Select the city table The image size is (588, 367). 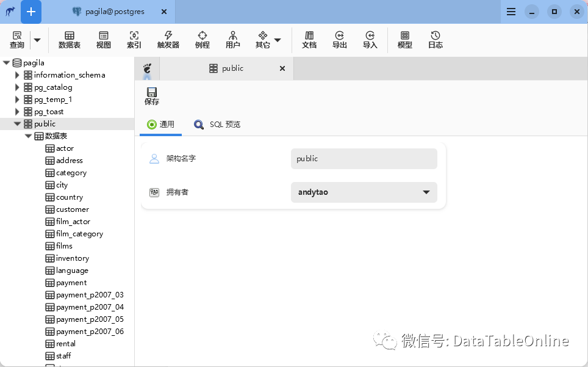pyautogui.click(x=62, y=185)
